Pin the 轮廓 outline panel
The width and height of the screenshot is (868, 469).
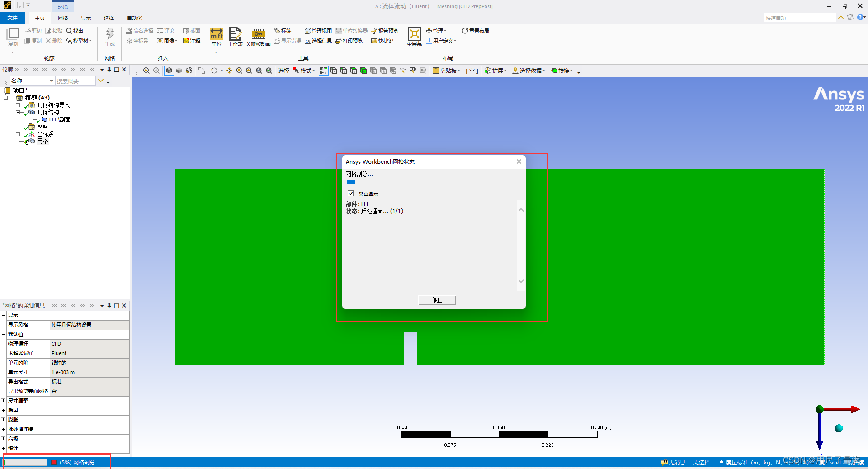(x=109, y=70)
